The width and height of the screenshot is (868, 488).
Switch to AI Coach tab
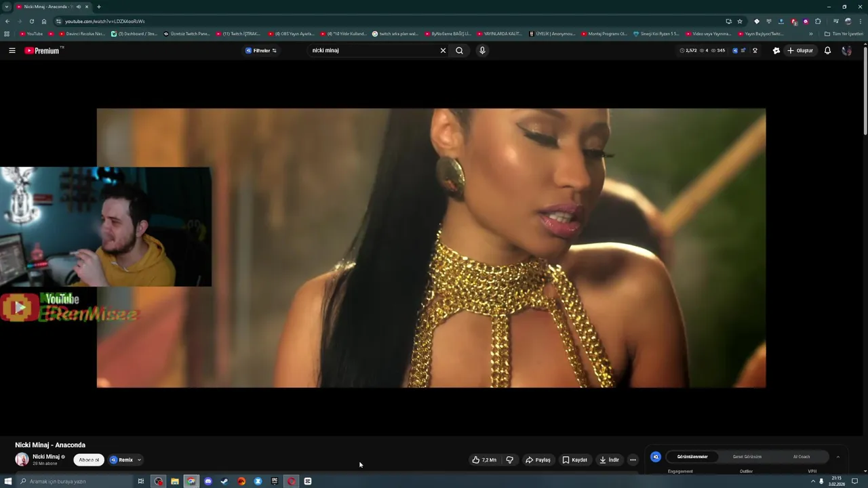pyautogui.click(x=802, y=457)
